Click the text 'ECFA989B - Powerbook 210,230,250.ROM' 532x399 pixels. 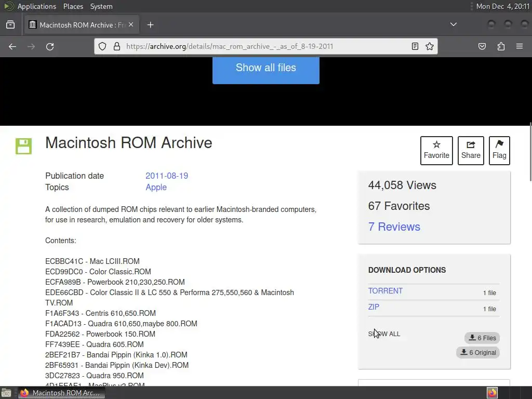pos(115,282)
